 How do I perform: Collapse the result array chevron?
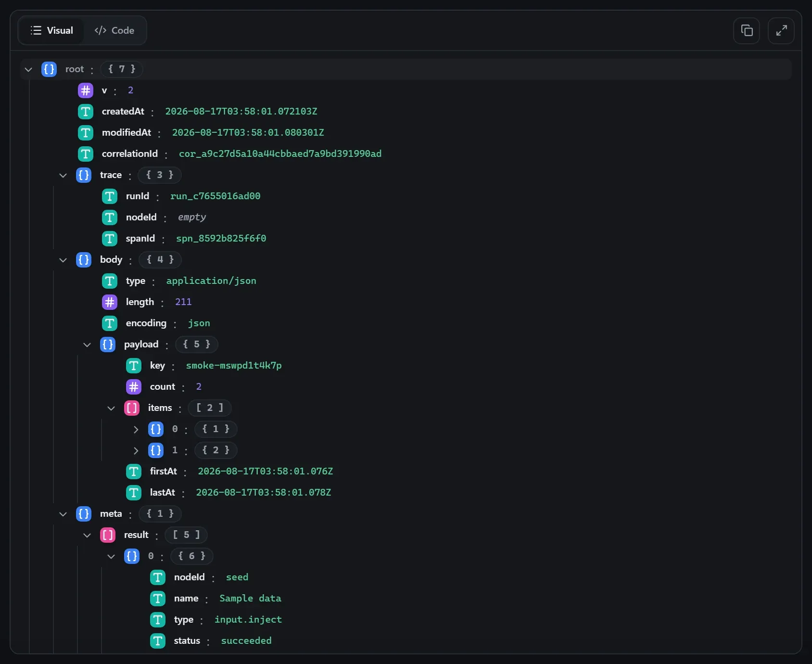[87, 535]
